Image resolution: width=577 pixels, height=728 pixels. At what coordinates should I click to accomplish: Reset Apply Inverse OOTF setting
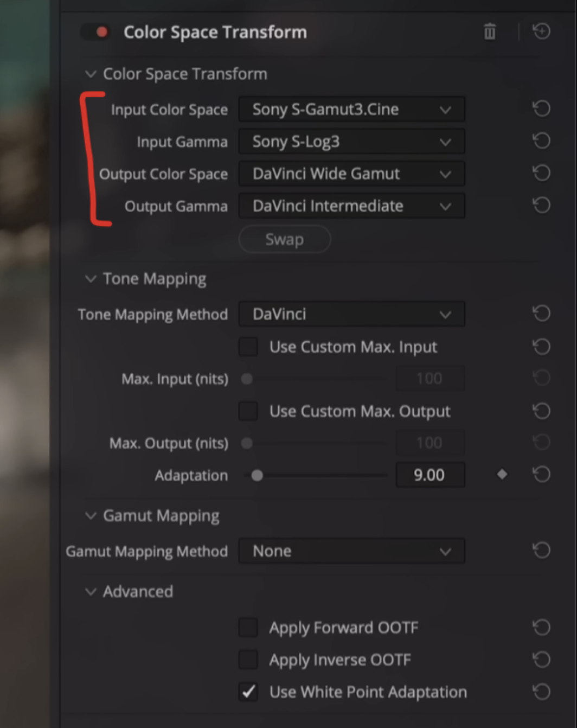coord(541,660)
